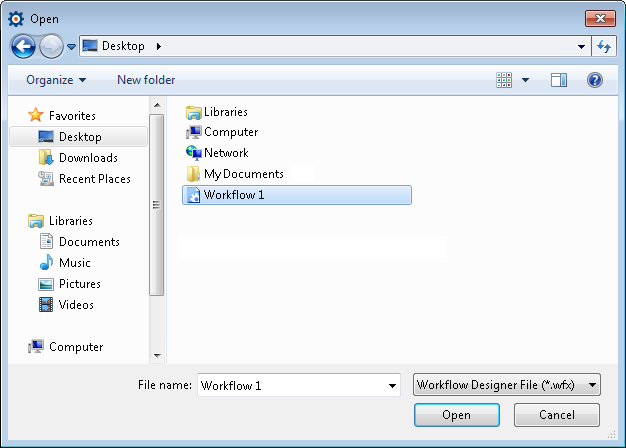Viewport: 626px width, 448px height.
Task: Open the Network item in file list
Action: pos(226,153)
